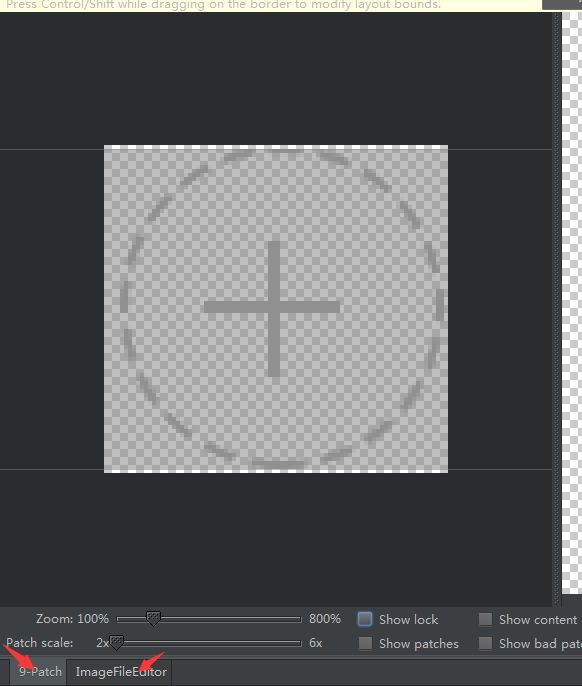Switch to the 9-Patch tab
The width and height of the screenshot is (582, 686).
click(x=40, y=672)
